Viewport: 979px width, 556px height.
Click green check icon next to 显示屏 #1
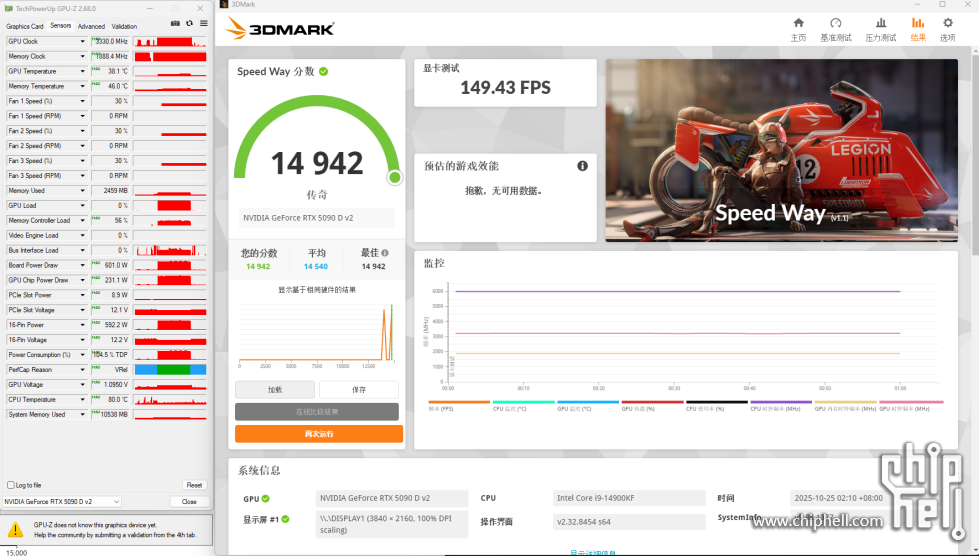pyautogui.click(x=285, y=519)
